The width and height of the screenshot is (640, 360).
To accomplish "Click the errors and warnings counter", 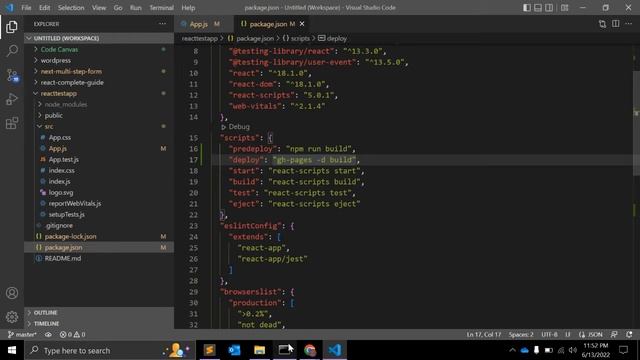I will click(72, 334).
